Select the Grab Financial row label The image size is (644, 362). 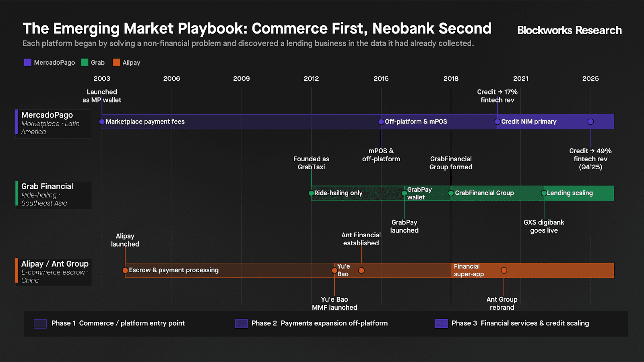(x=47, y=187)
